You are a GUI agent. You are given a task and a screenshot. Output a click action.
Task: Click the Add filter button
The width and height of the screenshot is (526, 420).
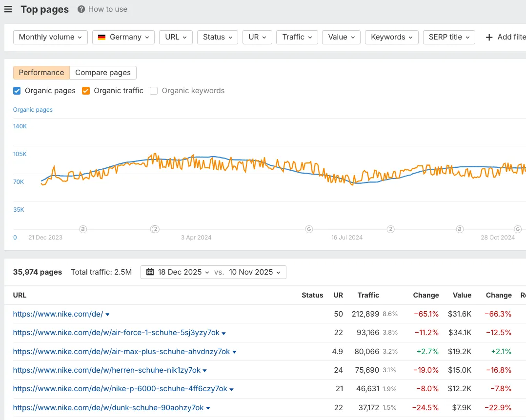coord(507,37)
